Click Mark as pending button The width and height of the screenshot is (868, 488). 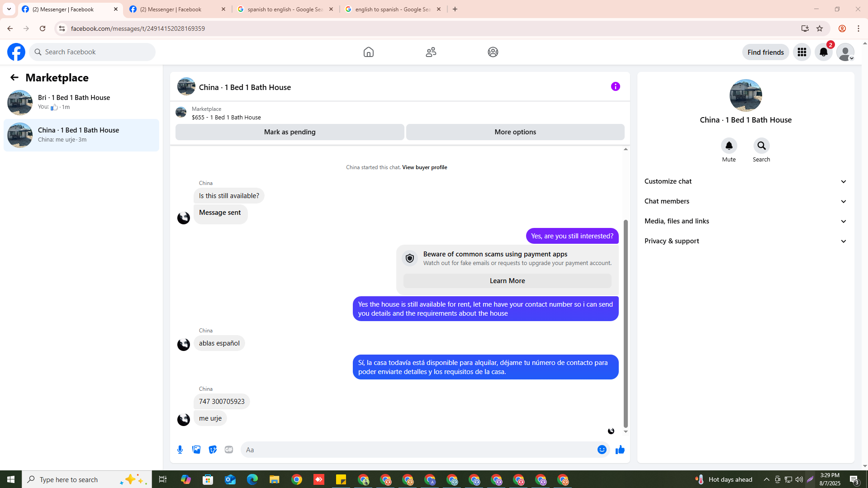coord(289,132)
